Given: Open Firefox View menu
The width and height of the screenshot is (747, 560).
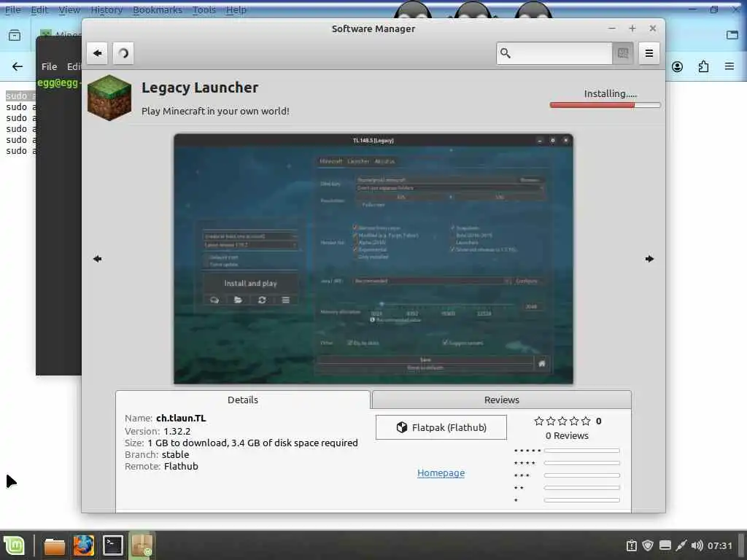Looking at the screenshot, I should (x=69, y=9).
